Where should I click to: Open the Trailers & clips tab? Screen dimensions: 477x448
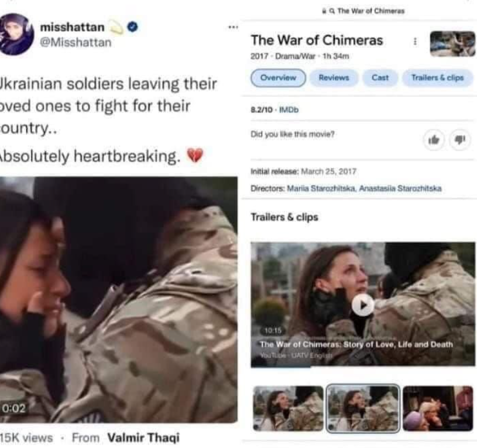pos(437,78)
